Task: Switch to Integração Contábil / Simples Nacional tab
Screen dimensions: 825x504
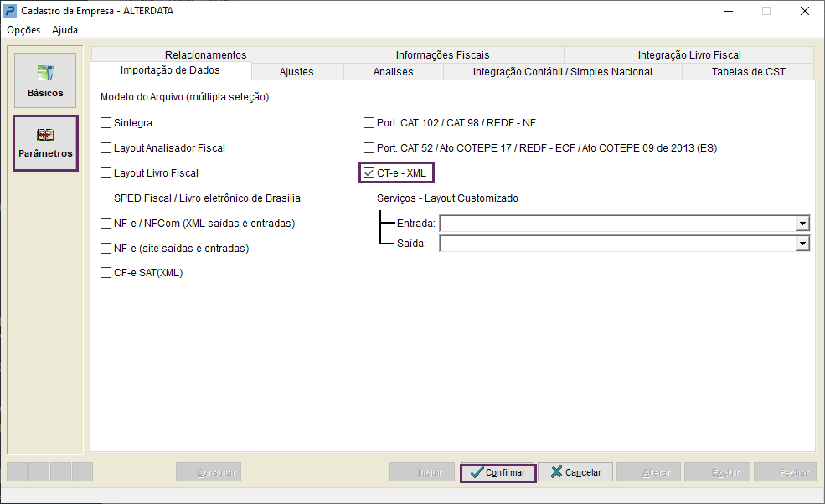Action: (x=562, y=72)
